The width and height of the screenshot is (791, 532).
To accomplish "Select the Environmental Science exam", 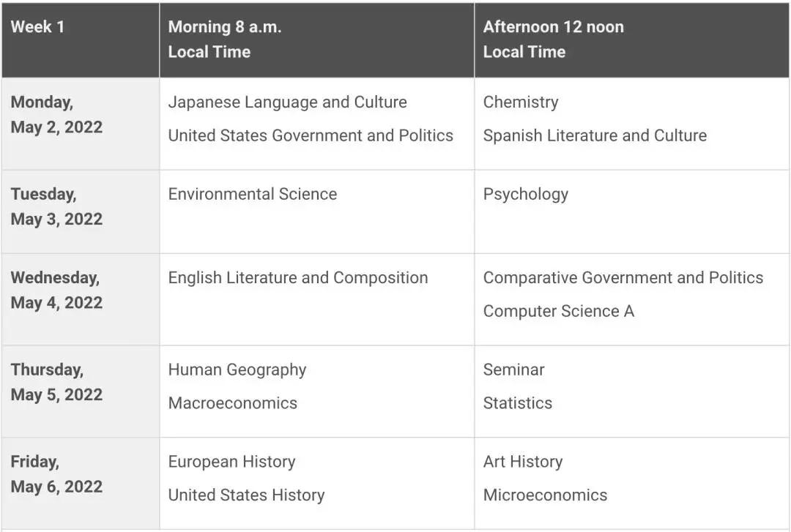I will click(253, 194).
